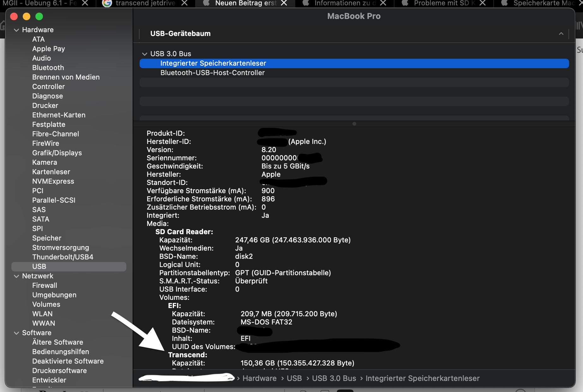The height and width of the screenshot is (392, 583).
Task: Select NVMExpress in the sidebar
Action: [53, 181]
